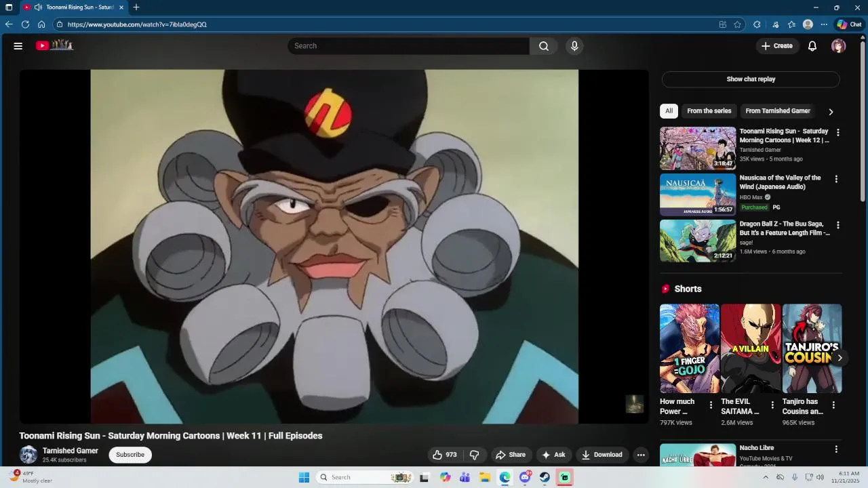Open Steam from the taskbar
Image resolution: width=868 pixels, height=488 pixels.
click(545, 477)
